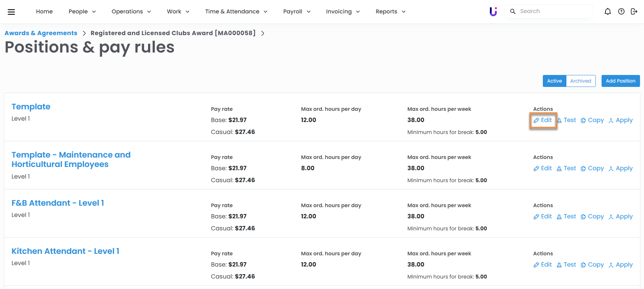Open the help question mark icon
This screenshot has width=644, height=289.
621,12
